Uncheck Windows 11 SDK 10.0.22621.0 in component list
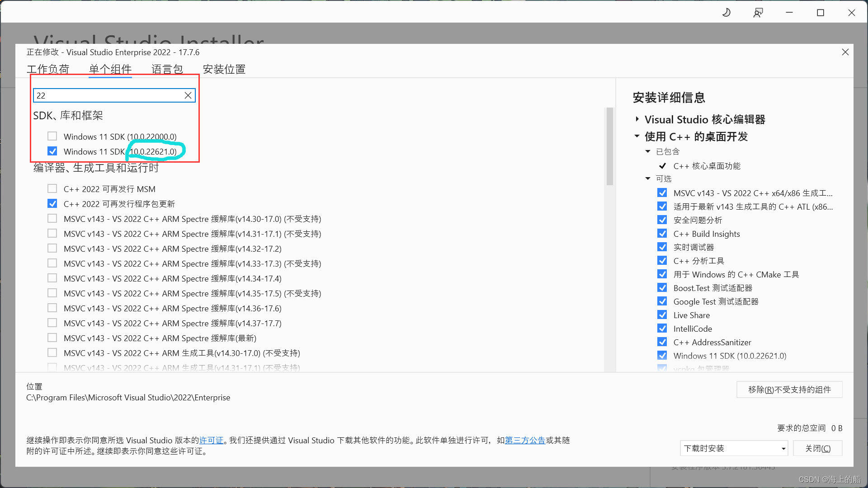Screen dimensions: 868x488 pos(52,151)
